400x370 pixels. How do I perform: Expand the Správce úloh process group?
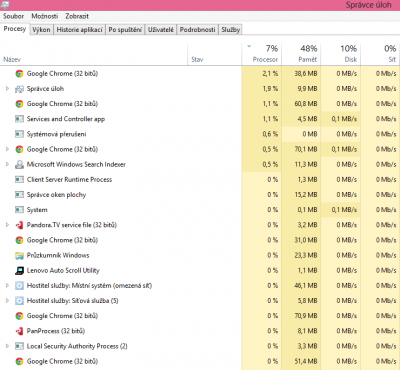7,89
